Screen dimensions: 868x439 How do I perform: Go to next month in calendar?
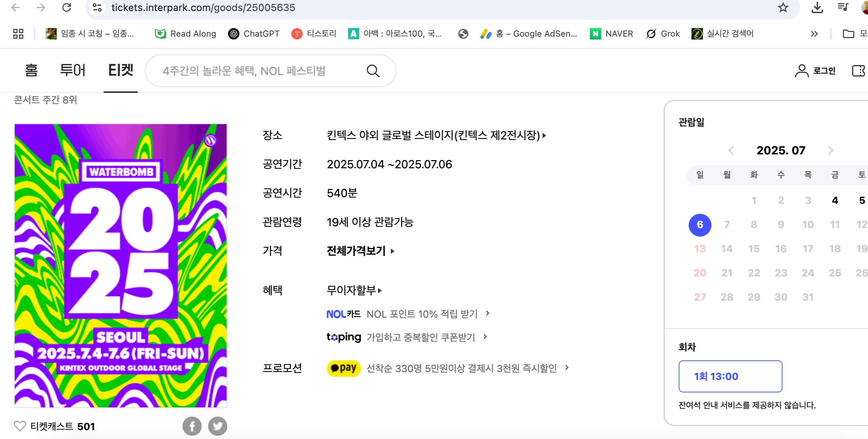pyautogui.click(x=830, y=150)
